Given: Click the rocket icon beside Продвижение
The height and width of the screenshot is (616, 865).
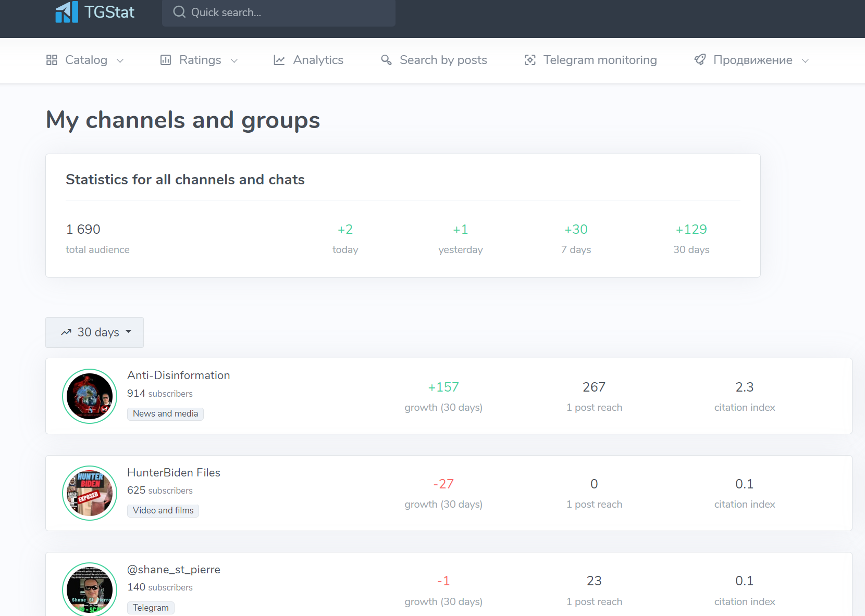Looking at the screenshot, I should click(x=700, y=60).
